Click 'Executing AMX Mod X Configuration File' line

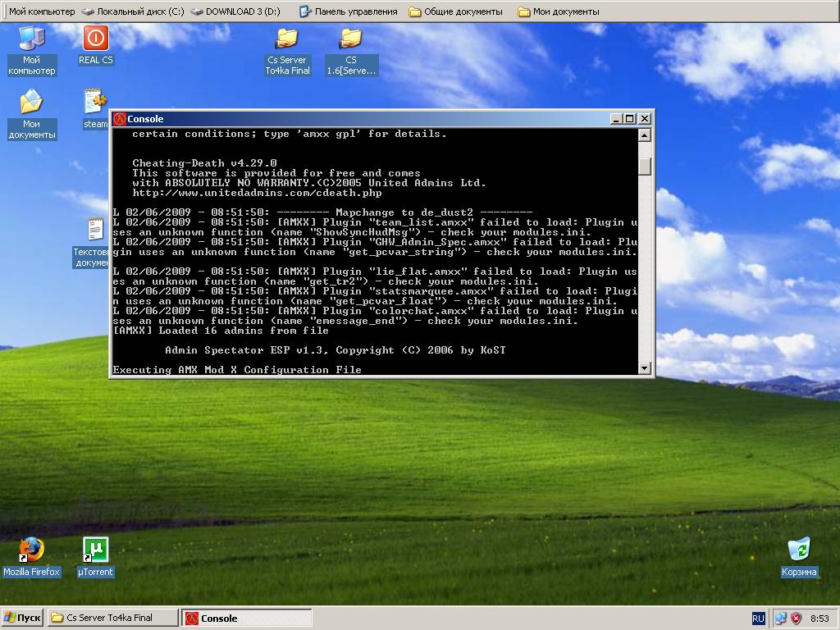point(237,370)
